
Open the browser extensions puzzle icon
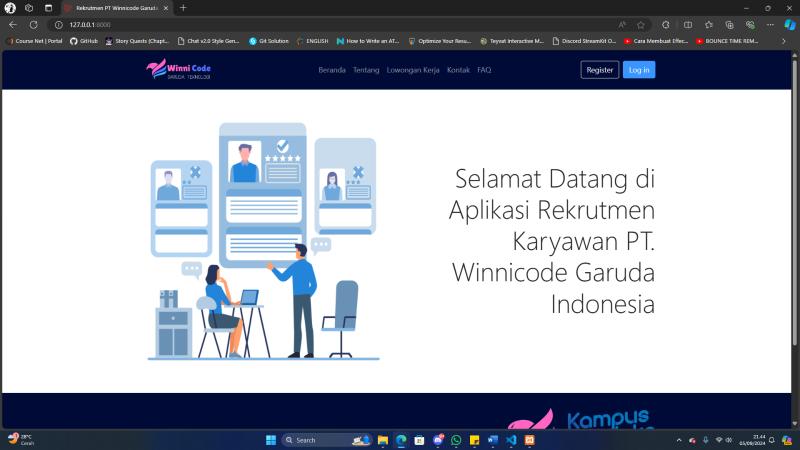tap(665, 24)
